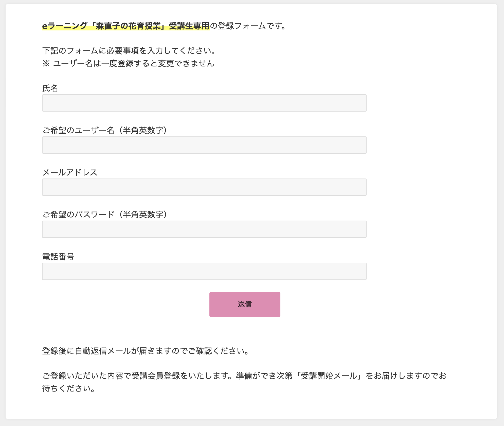The width and height of the screenshot is (504, 426).
Task: Click the bold 受講生専用 highlighted words
Action: [x=189, y=26]
